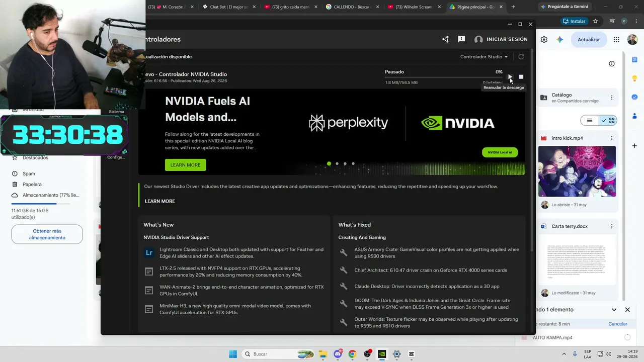This screenshot has height=362, width=644.
Task: Show Drive details info icon
Action: [x=612, y=64]
